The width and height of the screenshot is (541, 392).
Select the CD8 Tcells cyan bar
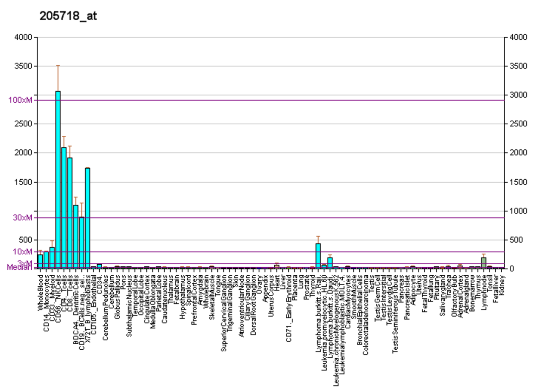point(70,213)
